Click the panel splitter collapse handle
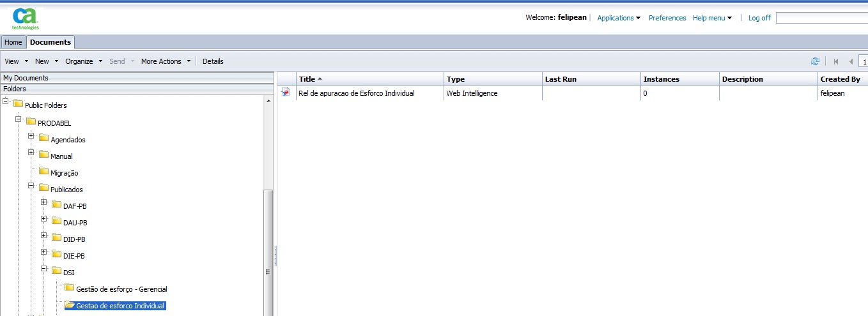The image size is (868, 316). [x=275, y=255]
